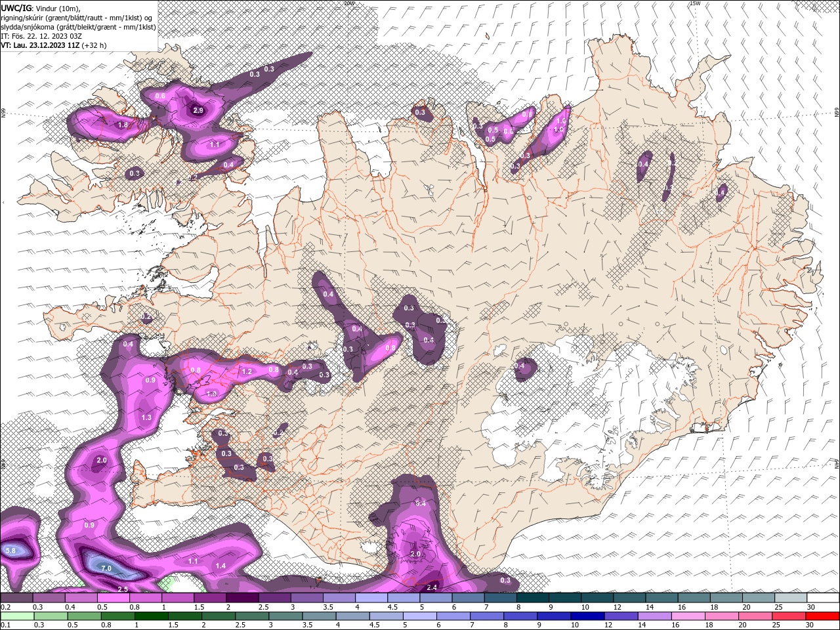Click the pale blue 5–6 rain scale swatch
Viewport: 840px width, 630px height.
419,616
